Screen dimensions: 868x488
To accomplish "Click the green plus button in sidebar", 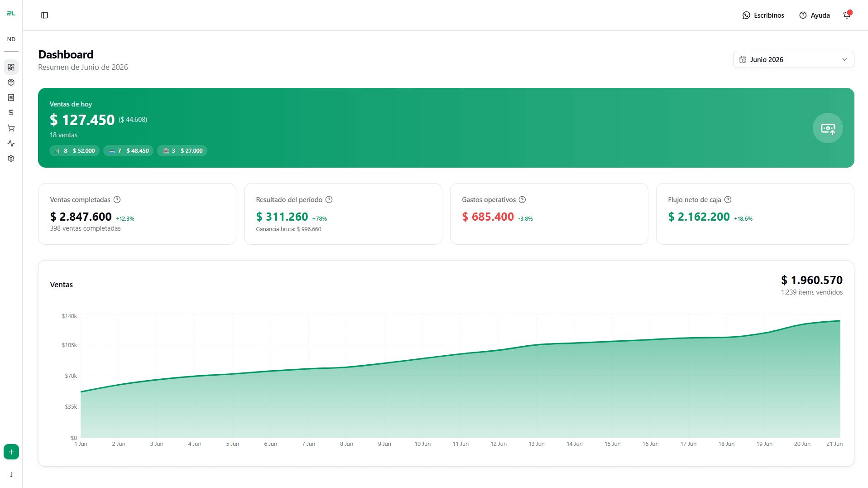I will (x=11, y=452).
